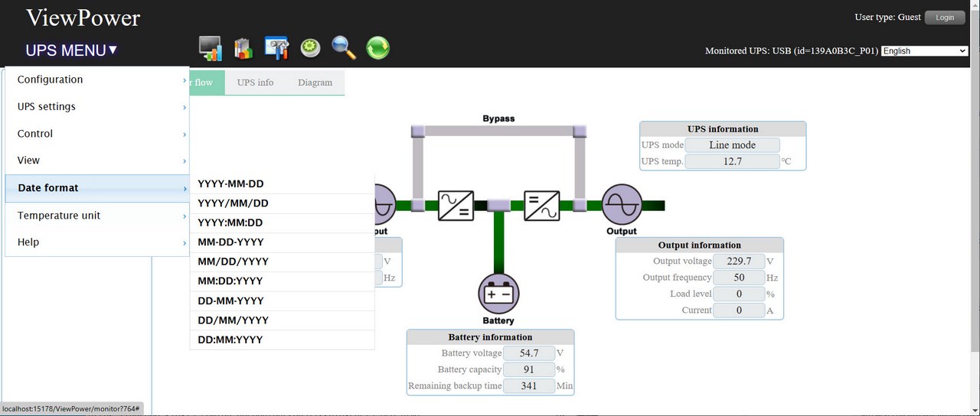The width and height of the screenshot is (980, 416).
Task: Expand the Configuration submenu
Action: 97,80
